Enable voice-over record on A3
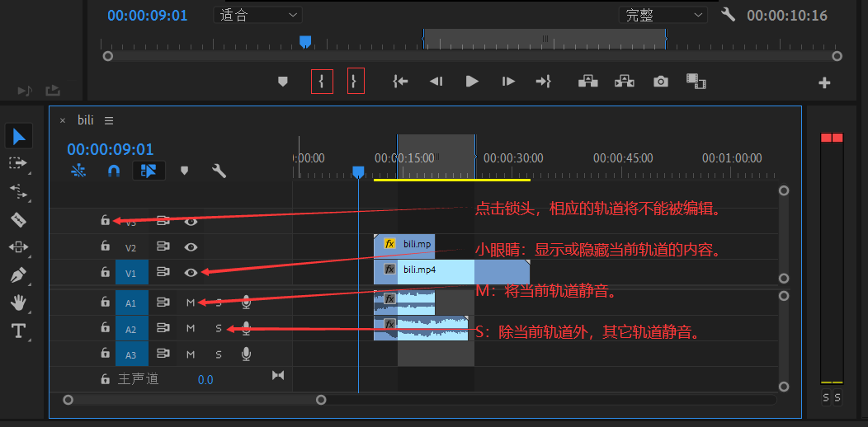This screenshot has width=868, height=427. coord(247,354)
